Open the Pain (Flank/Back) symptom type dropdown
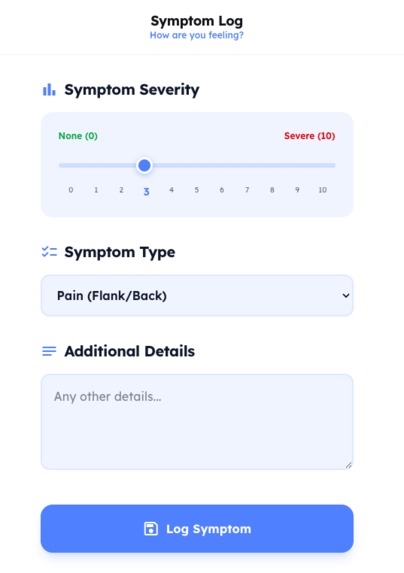 pos(197,296)
